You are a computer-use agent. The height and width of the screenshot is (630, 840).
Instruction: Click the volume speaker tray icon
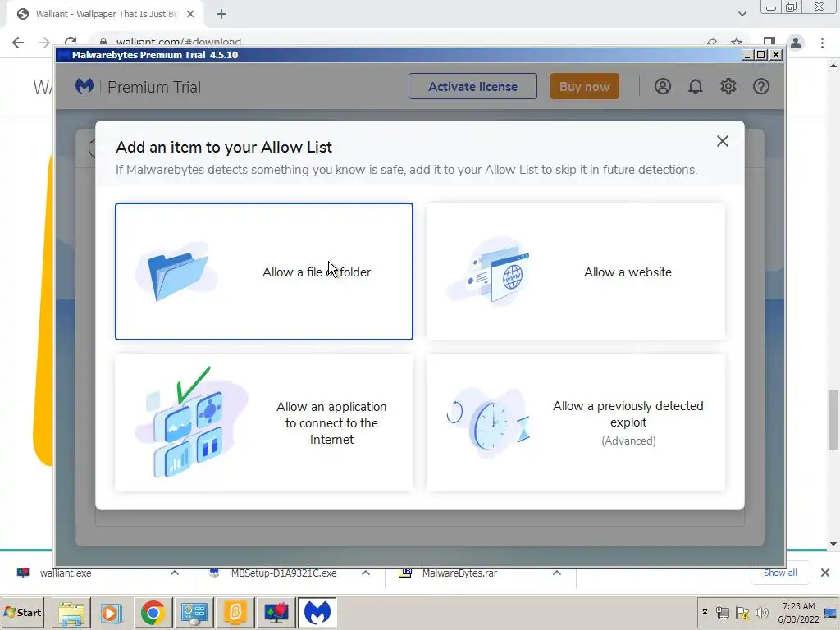coord(761,612)
